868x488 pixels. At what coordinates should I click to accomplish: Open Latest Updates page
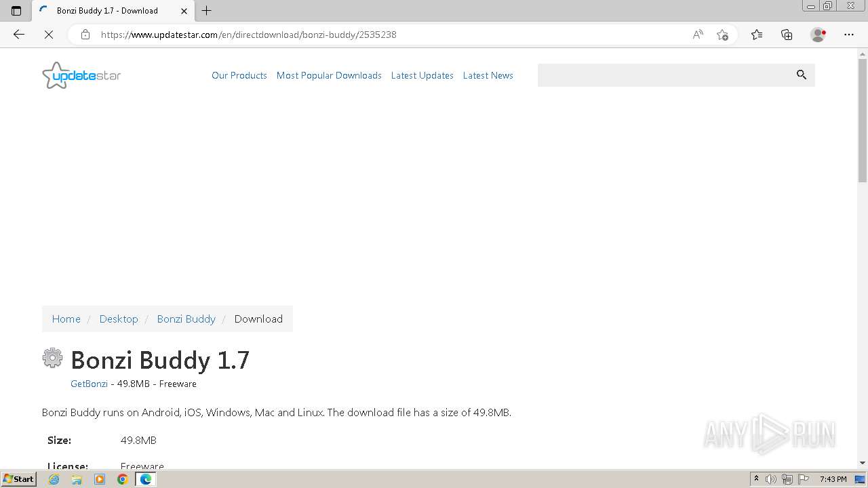pos(422,75)
